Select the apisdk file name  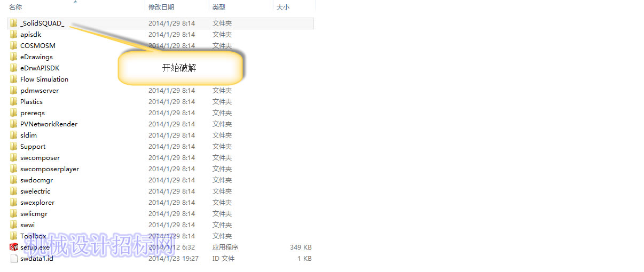(x=31, y=35)
